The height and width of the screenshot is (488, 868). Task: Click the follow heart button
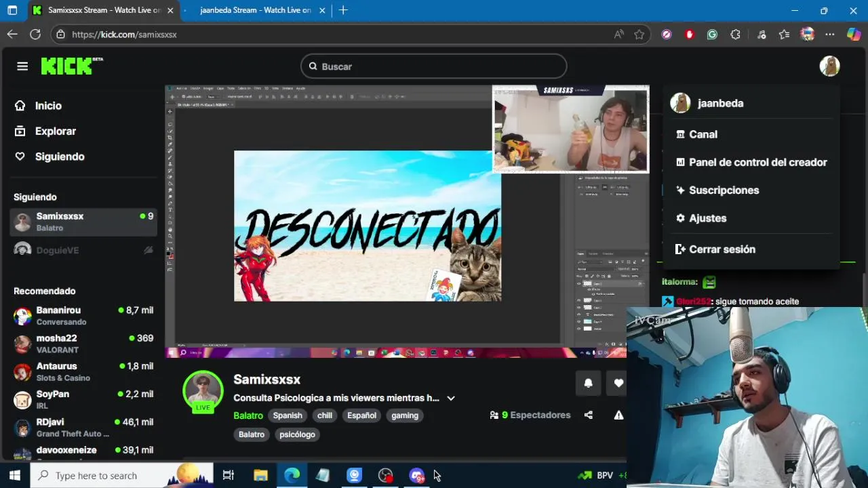pyautogui.click(x=618, y=383)
